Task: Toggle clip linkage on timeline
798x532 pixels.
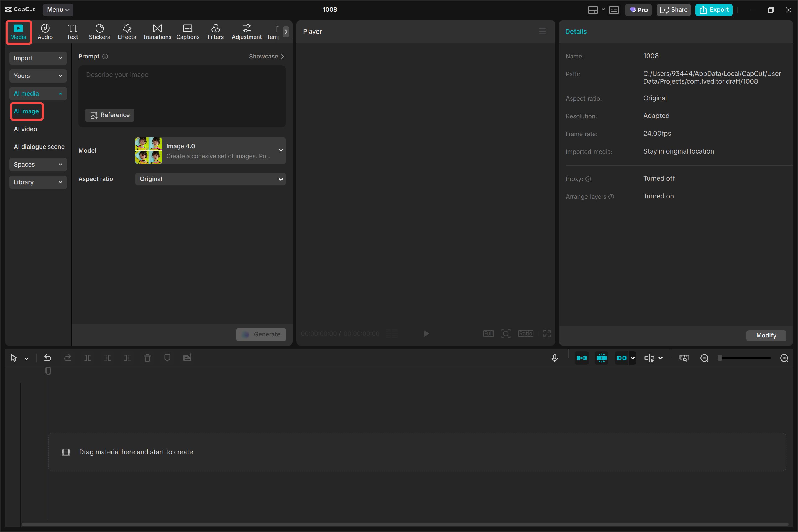Action: (x=621, y=358)
